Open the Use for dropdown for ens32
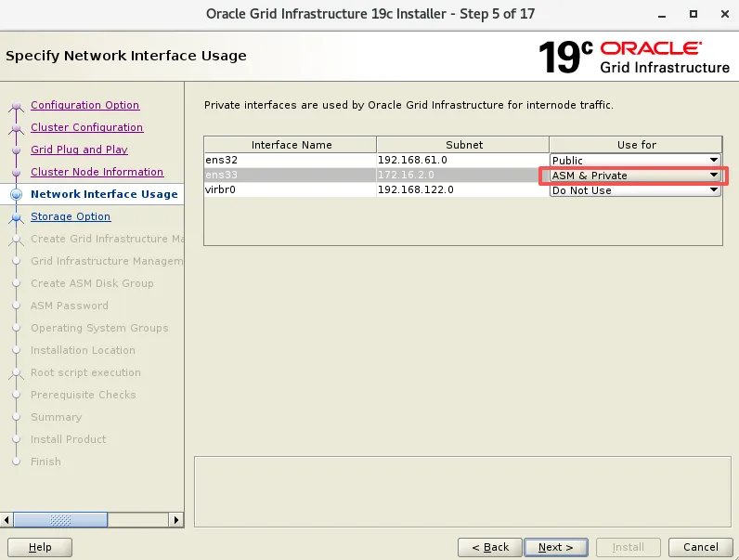739x560 pixels. (635, 161)
